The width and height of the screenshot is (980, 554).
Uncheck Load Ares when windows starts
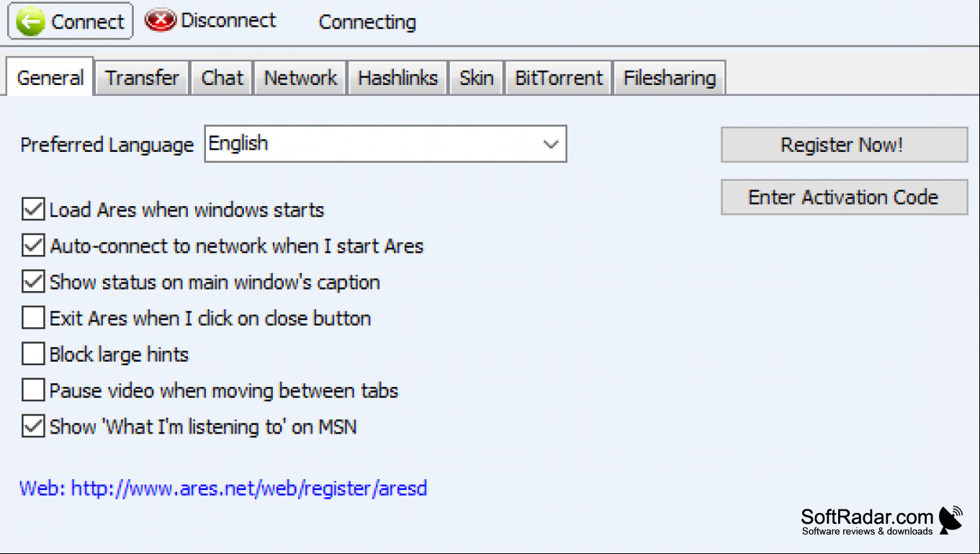(33, 210)
